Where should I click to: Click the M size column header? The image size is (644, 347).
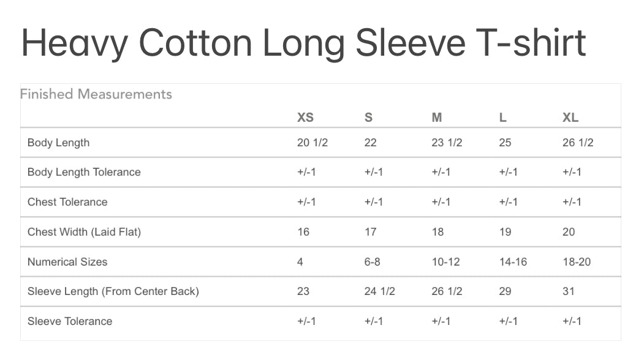(436, 118)
